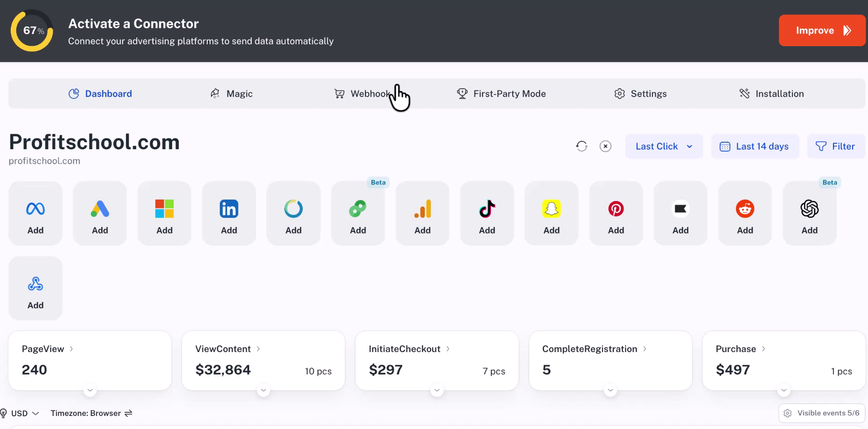
Task: Open the InitiateCheckout event details
Action: point(409,349)
